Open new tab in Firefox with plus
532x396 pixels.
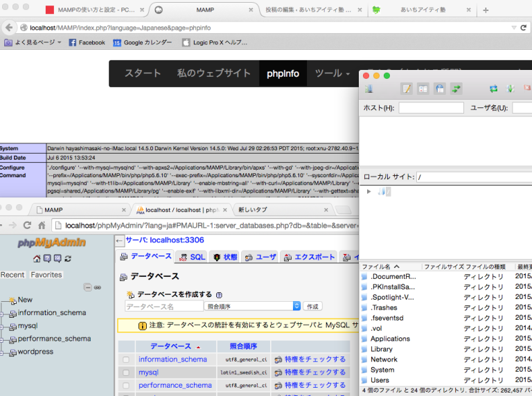click(x=486, y=10)
